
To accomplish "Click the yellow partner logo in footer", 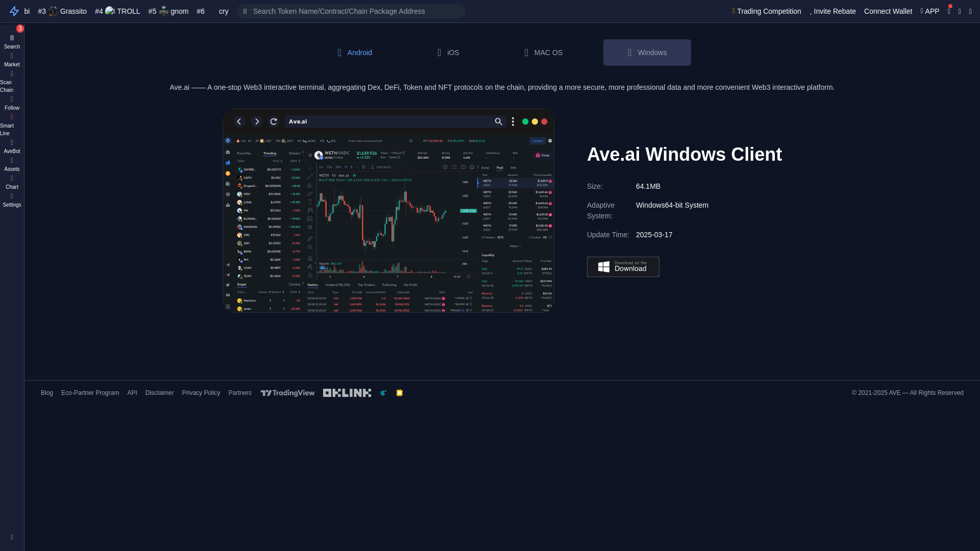I will pos(400,393).
